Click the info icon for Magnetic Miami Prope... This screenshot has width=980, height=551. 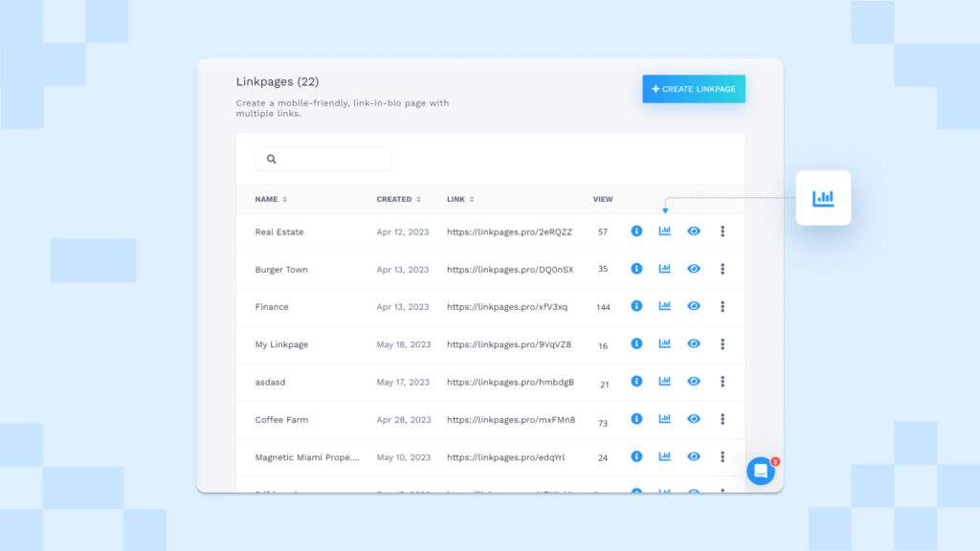(x=636, y=456)
